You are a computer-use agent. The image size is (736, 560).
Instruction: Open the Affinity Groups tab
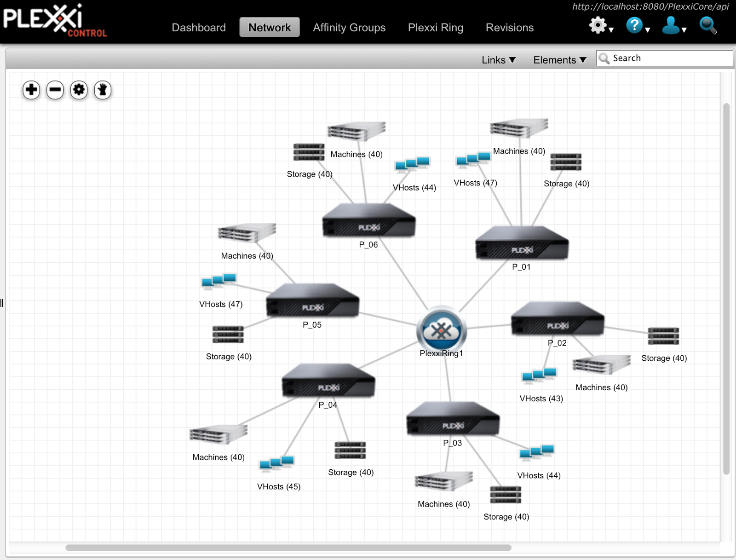pyautogui.click(x=349, y=28)
